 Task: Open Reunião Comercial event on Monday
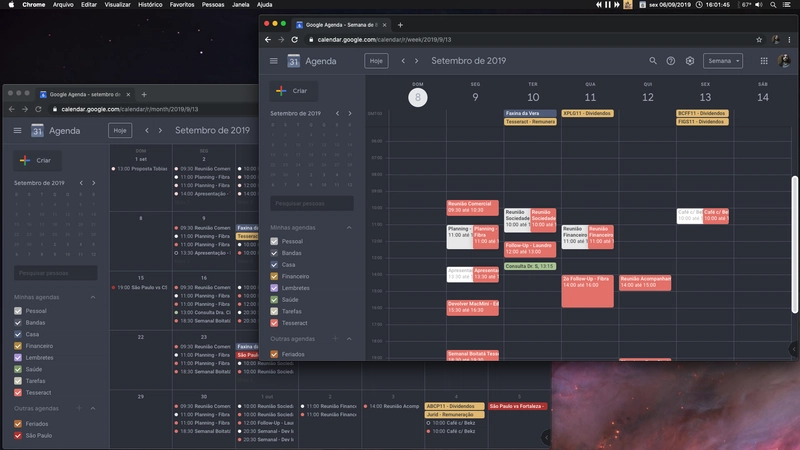click(x=472, y=207)
